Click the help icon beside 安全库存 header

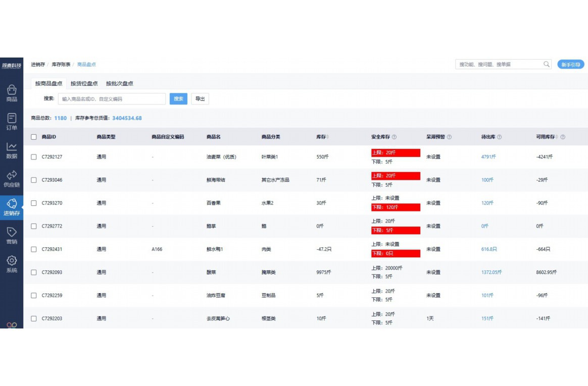pos(394,137)
